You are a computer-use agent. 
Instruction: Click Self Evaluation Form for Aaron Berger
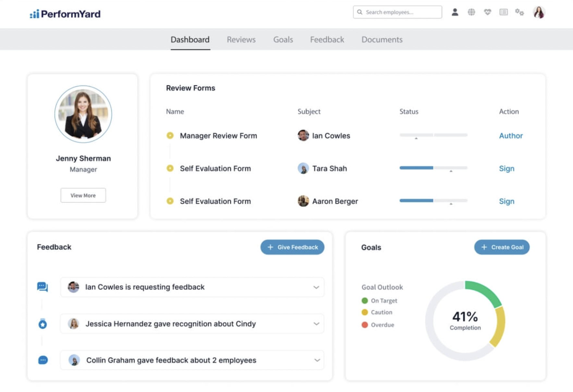215,201
